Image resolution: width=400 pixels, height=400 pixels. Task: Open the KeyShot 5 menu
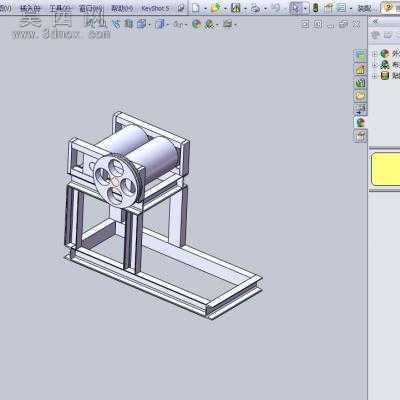pyautogui.click(x=155, y=8)
